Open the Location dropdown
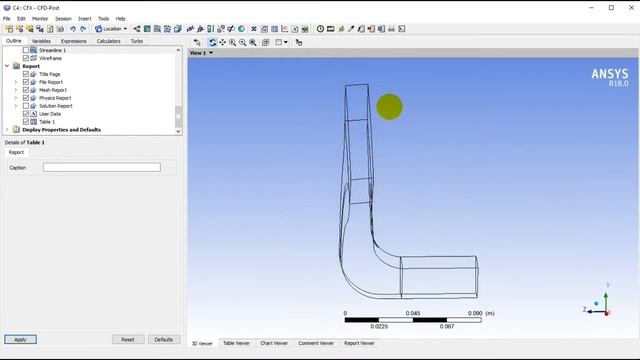 pyautogui.click(x=111, y=29)
